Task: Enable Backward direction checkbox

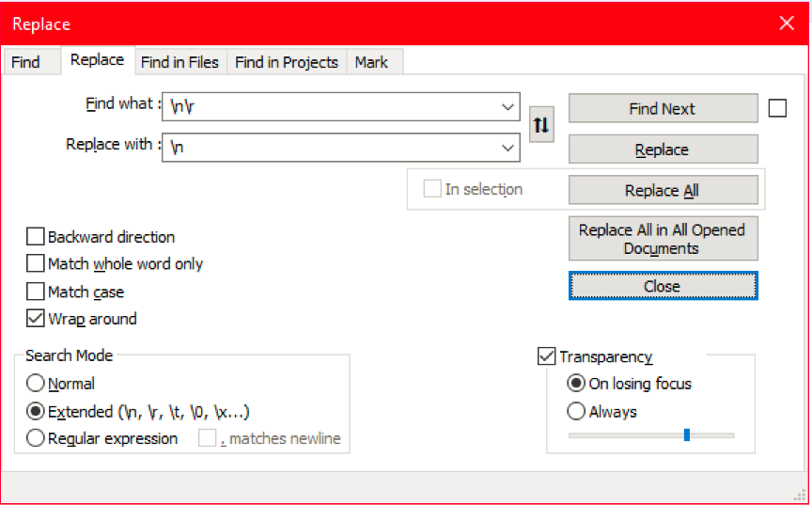Action: coord(35,237)
